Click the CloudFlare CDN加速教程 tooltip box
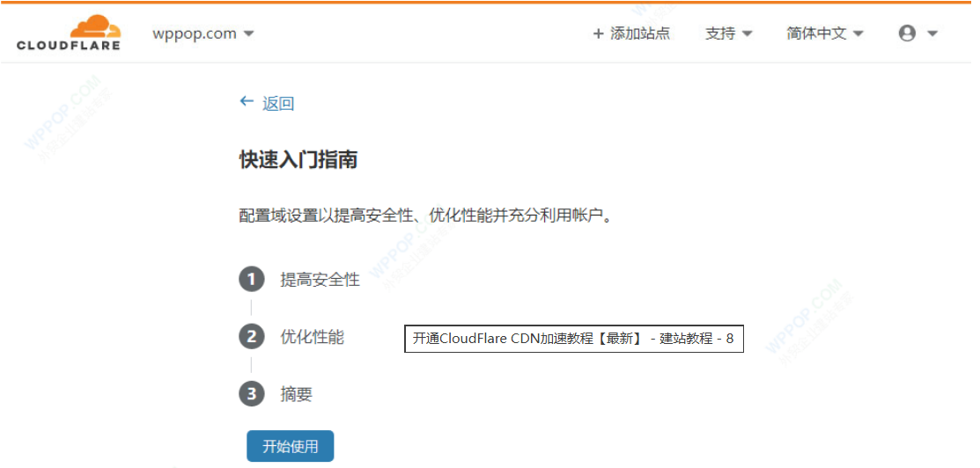 pyautogui.click(x=573, y=339)
